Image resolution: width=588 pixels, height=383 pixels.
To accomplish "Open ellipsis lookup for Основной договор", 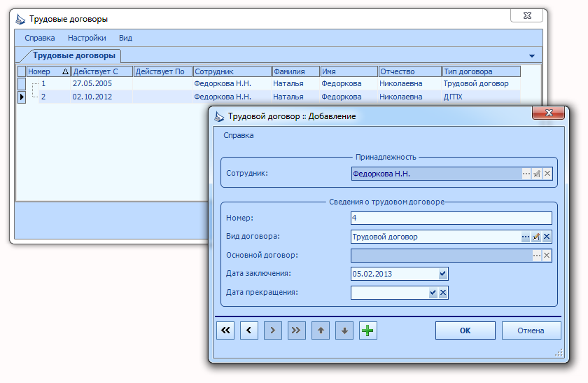I will pos(537,256).
